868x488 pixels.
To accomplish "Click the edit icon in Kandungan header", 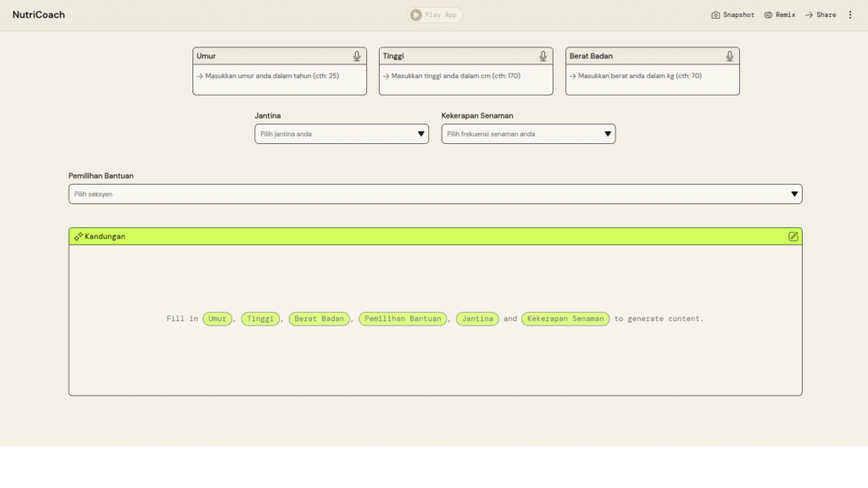I will pyautogui.click(x=793, y=236).
